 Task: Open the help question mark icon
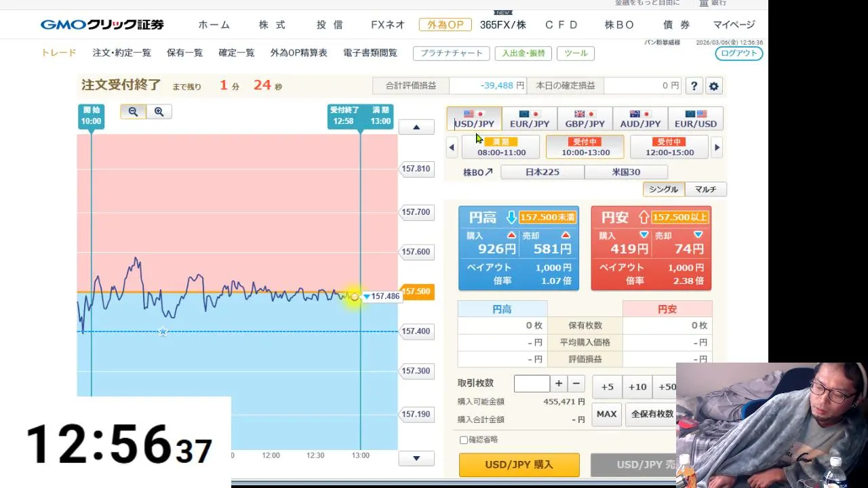pos(694,86)
